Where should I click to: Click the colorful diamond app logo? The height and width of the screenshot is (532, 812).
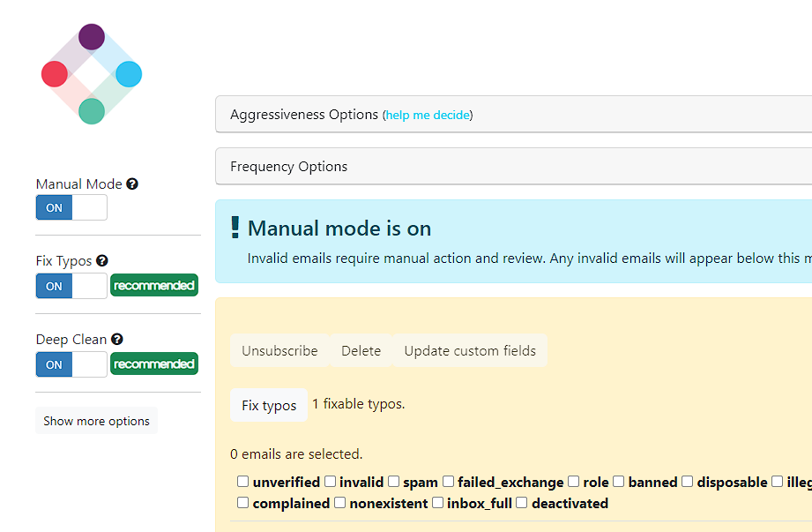(x=92, y=74)
